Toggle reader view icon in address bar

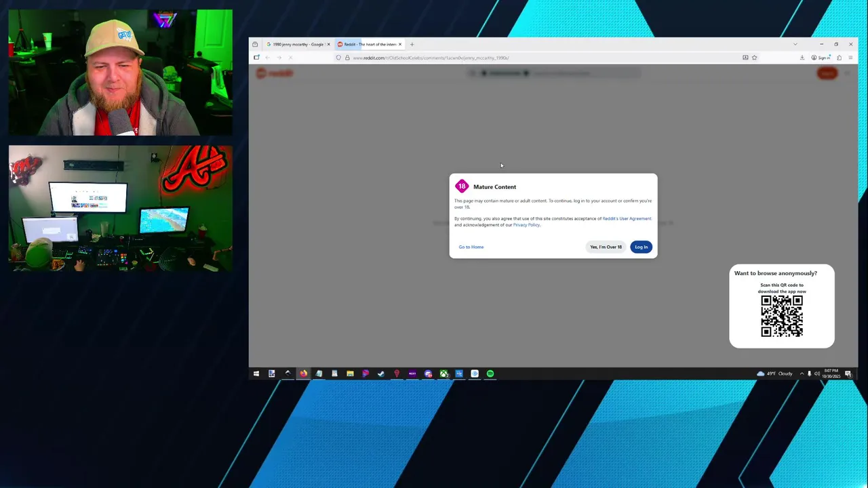tap(745, 58)
